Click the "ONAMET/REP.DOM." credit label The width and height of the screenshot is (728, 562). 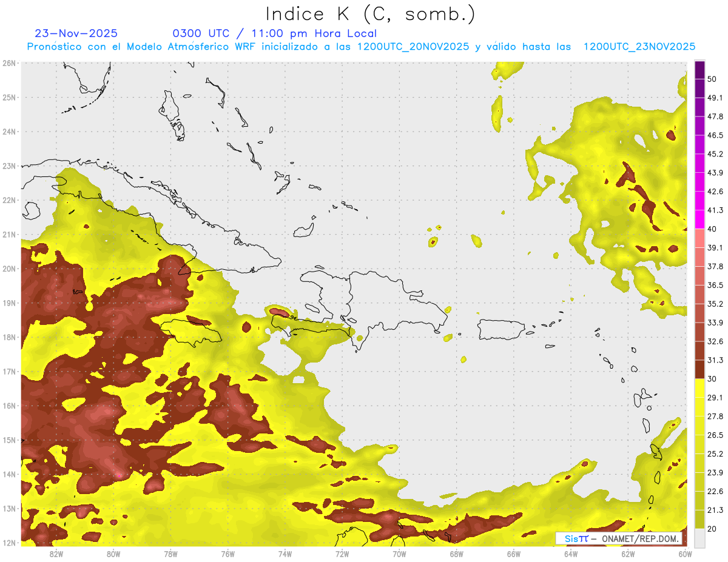639,538
